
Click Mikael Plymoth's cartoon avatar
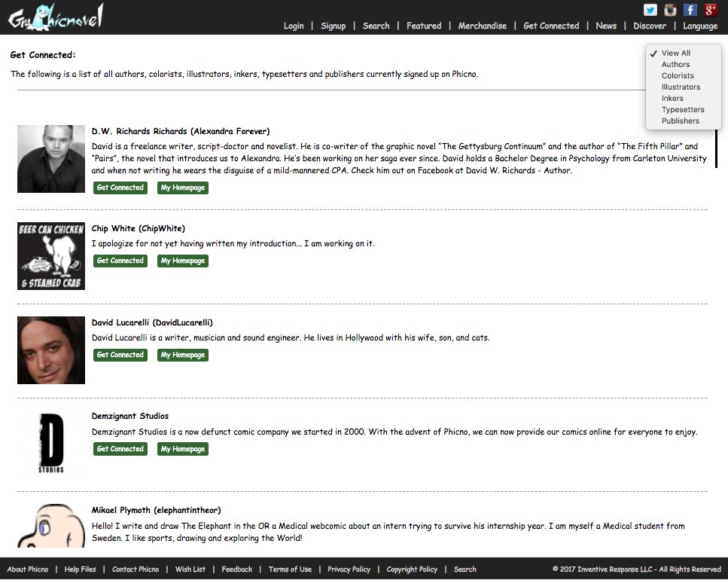coord(51,526)
